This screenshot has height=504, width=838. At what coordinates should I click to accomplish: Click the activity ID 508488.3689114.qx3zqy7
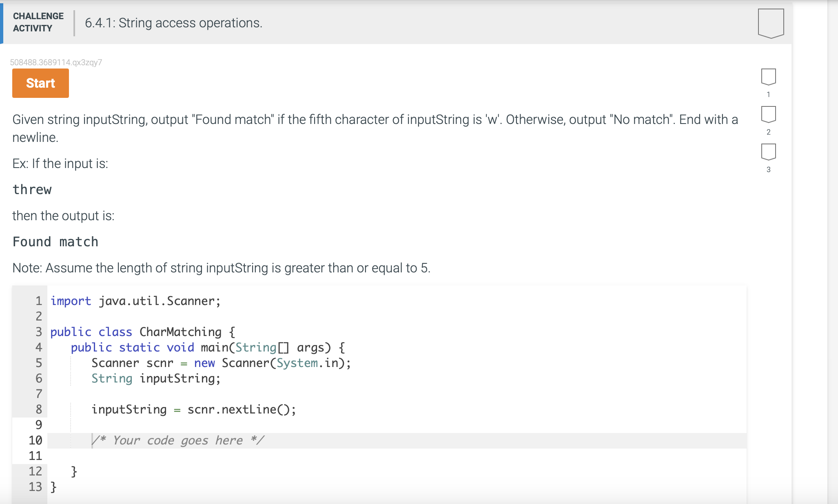55,62
